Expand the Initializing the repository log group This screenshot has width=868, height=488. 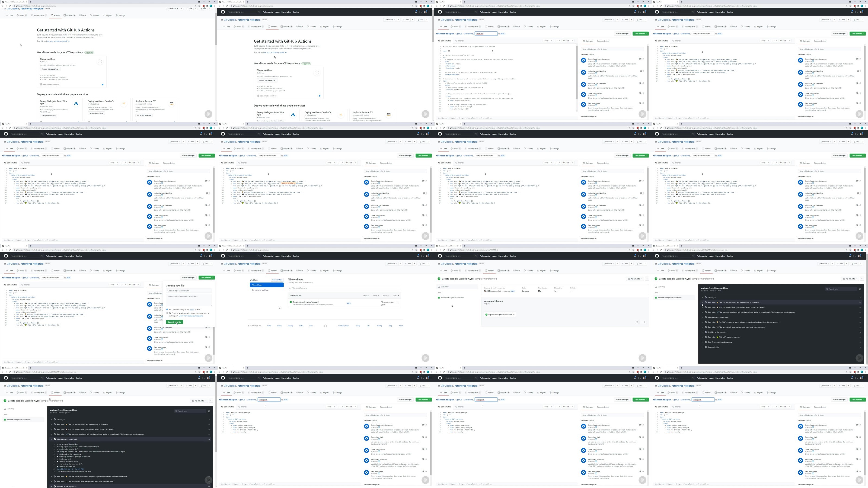(69, 454)
